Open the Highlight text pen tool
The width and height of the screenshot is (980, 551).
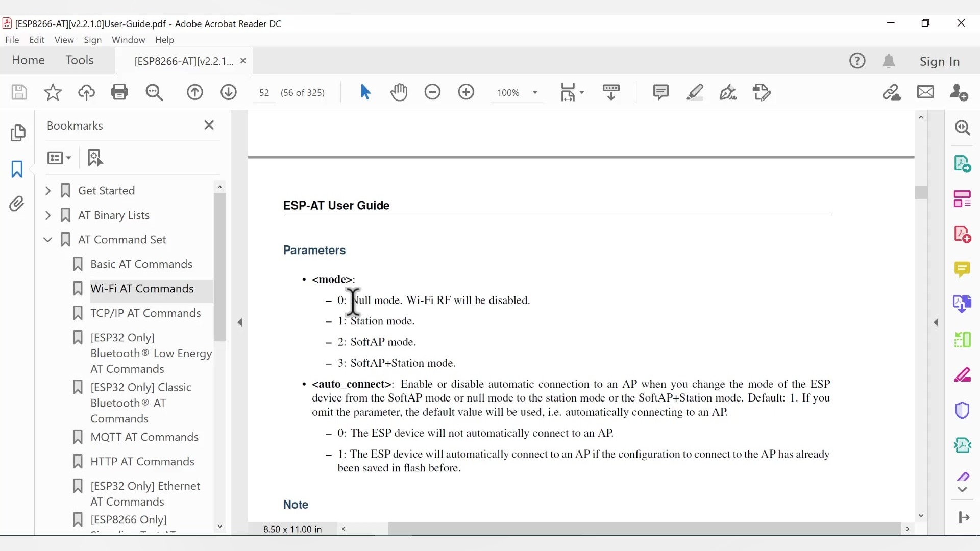coord(694,92)
